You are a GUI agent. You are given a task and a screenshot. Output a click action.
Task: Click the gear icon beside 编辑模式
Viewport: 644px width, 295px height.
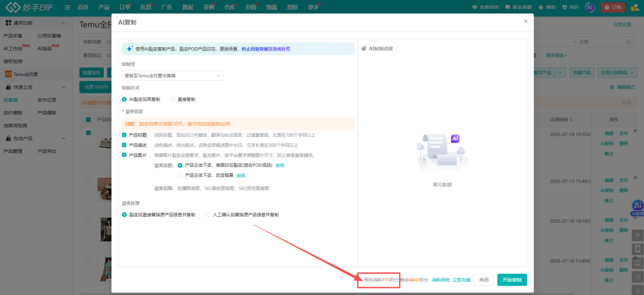[612, 87]
